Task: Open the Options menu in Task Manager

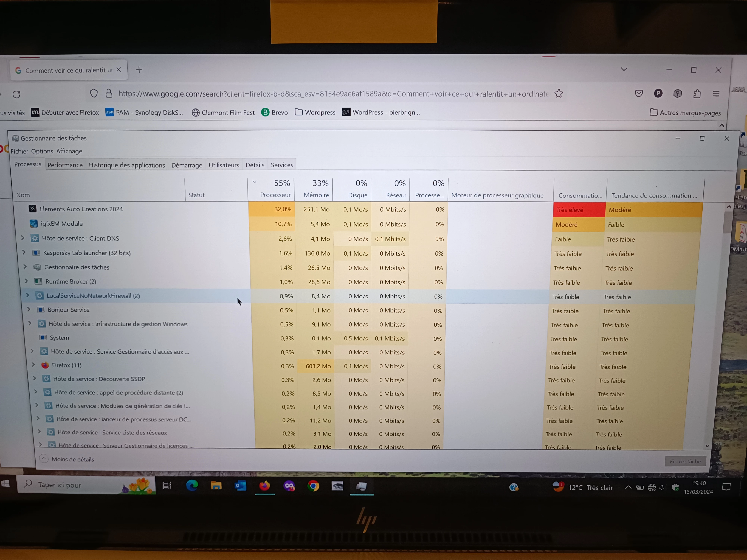Action: click(x=42, y=151)
